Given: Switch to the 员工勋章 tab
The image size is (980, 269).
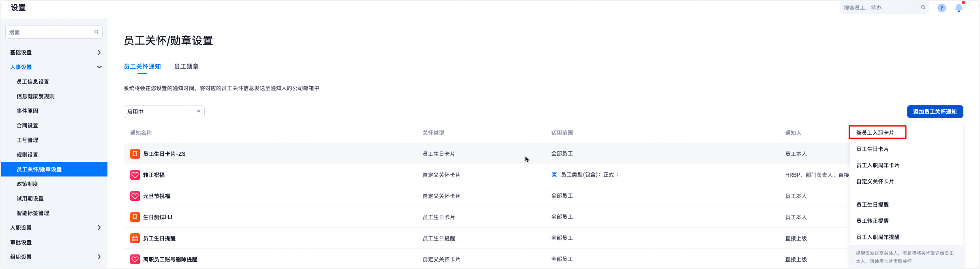Looking at the screenshot, I should click(x=186, y=67).
